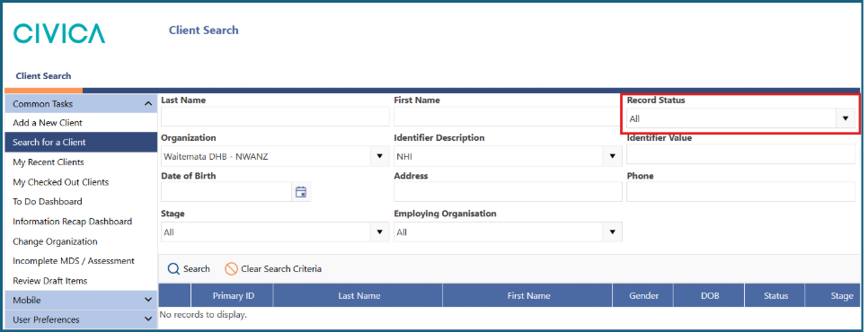Open the Organization dropdown arrow

[379, 156]
